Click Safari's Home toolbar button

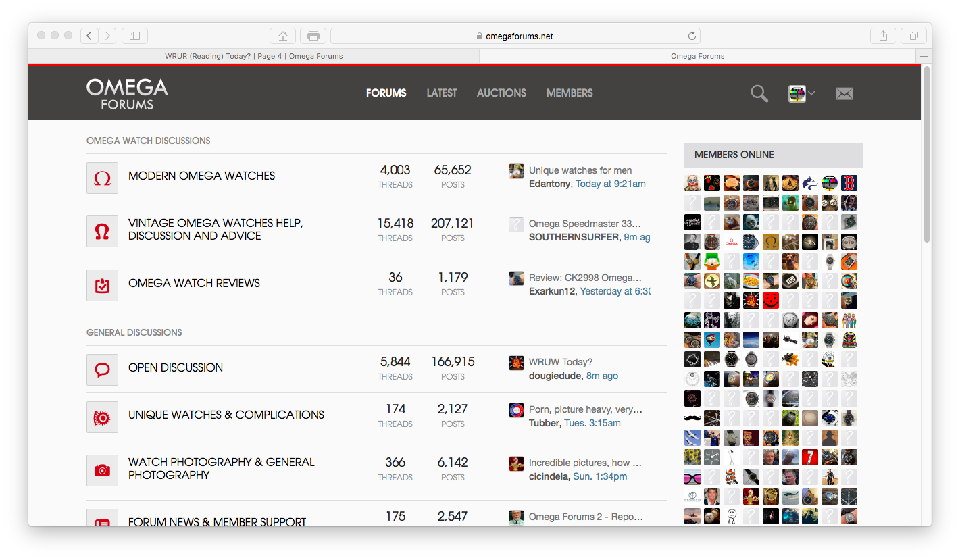click(x=282, y=36)
